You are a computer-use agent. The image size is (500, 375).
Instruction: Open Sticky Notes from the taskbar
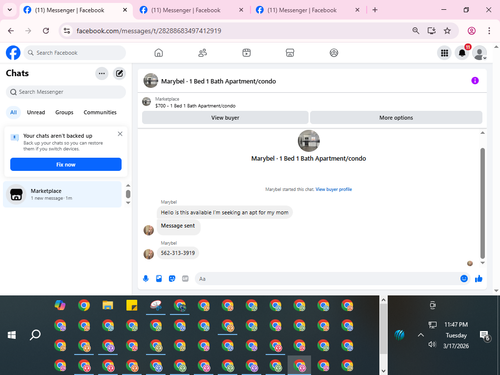tap(132, 305)
